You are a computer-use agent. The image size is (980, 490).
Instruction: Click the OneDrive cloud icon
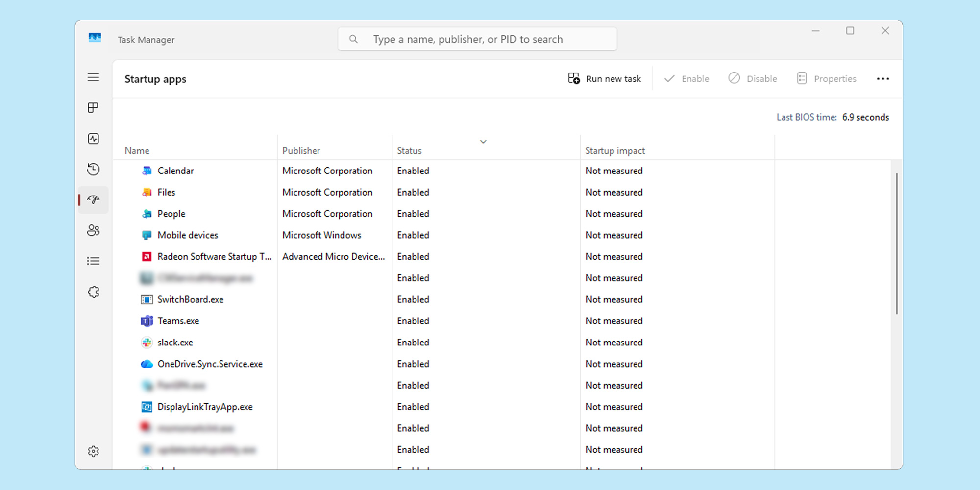147,364
